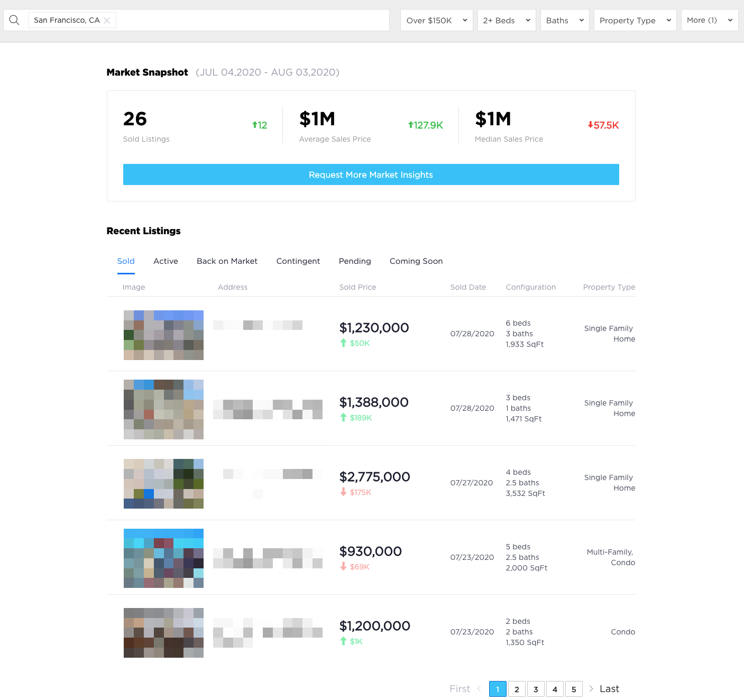
Task: Go to page 5 of listings
Action: pos(574,689)
